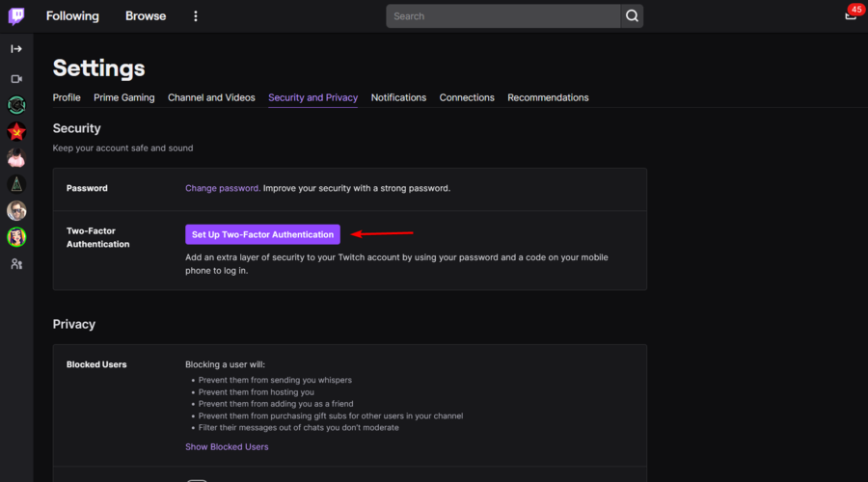Open the green-ringed cartoon channel avatar
The image size is (868, 482).
[x=16, y=237]
